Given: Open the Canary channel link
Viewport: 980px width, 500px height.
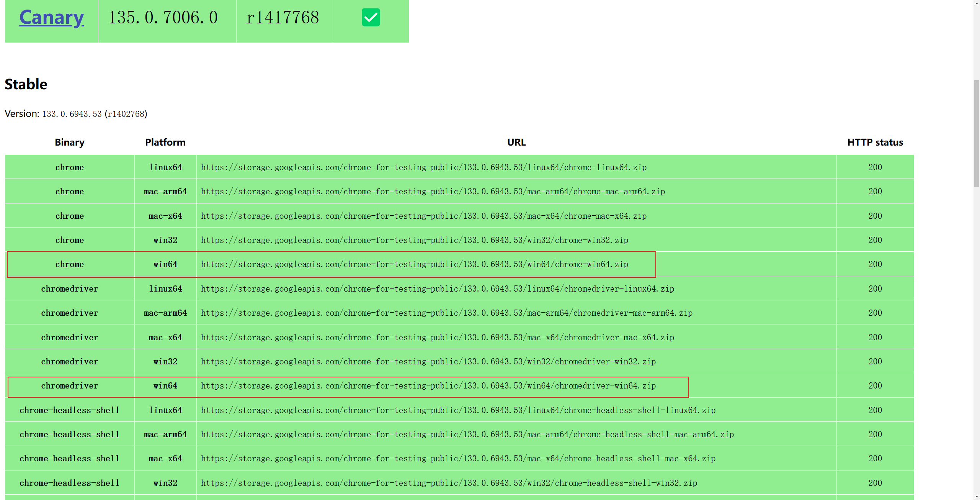Looking at the screenshot, I should 51,18.
